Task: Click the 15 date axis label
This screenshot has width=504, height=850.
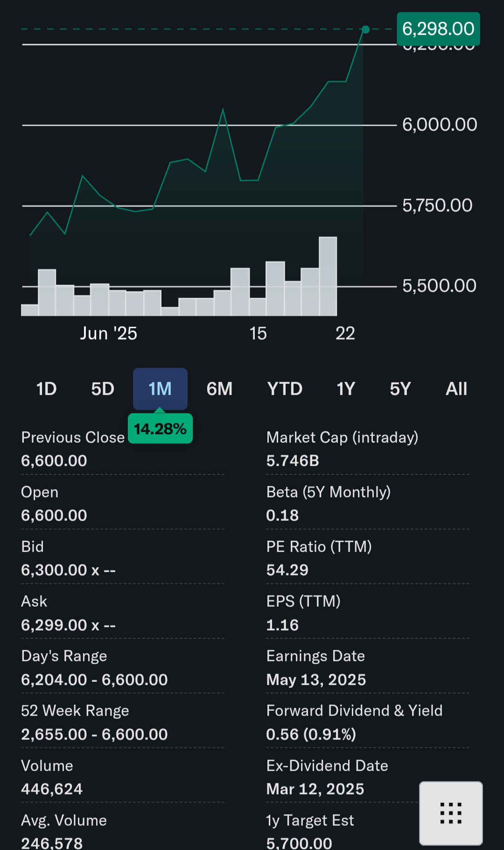Action: click(x=258, y=333)
